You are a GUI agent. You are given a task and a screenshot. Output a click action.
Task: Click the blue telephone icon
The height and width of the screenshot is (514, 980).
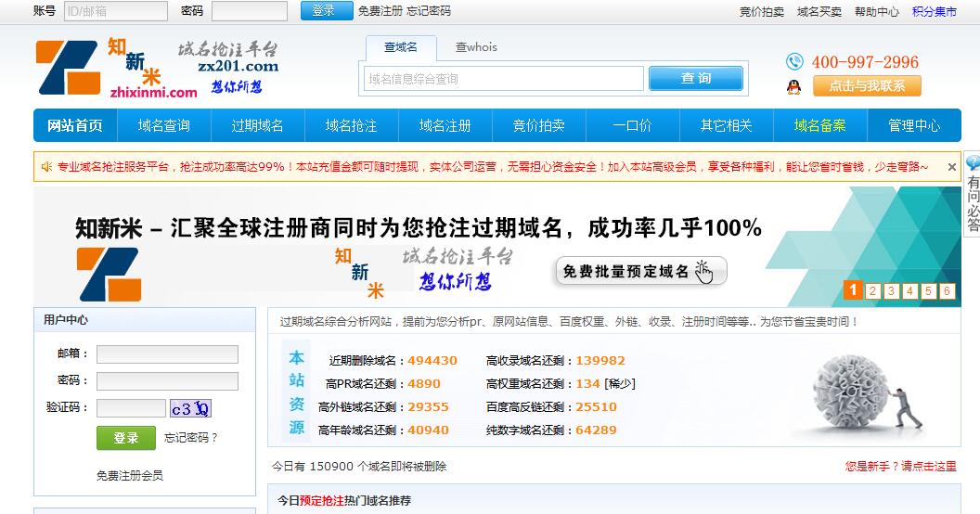coord(794,62)
